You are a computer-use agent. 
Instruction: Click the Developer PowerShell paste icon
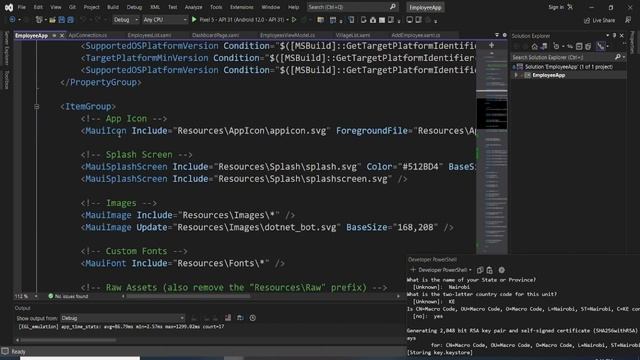tap(489, 270)
